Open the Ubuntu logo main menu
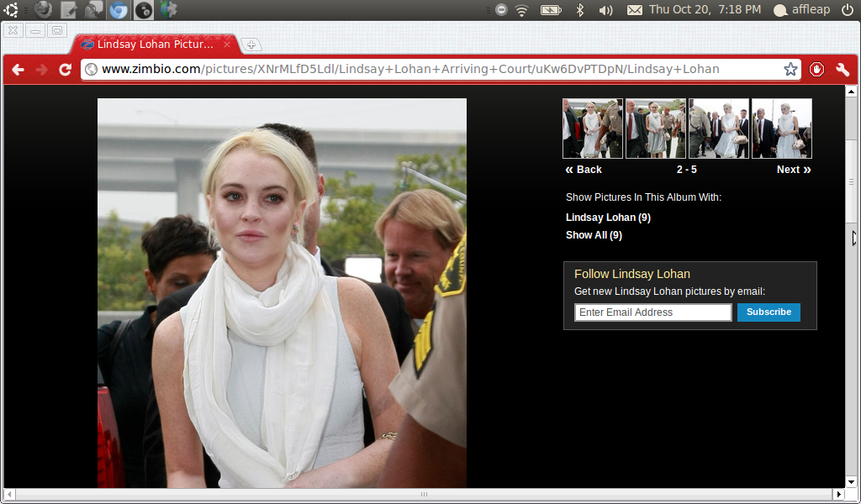The width and height of the screenshot is (861, 504). 11,10
